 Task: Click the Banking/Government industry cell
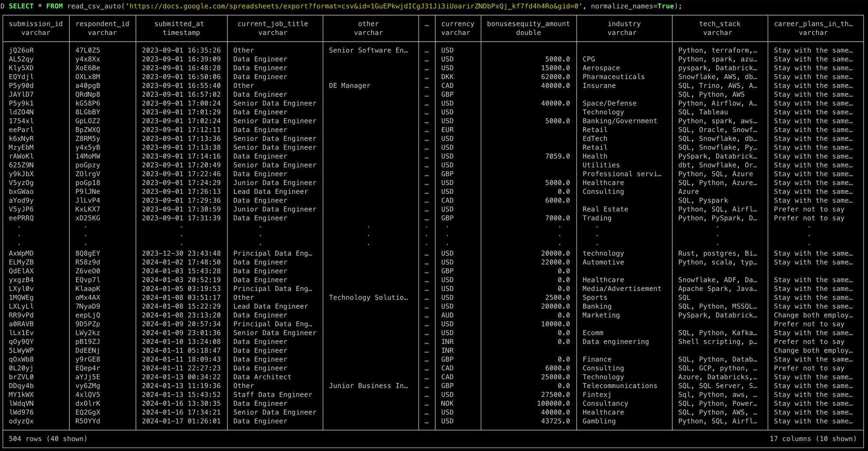click(620, 121)
